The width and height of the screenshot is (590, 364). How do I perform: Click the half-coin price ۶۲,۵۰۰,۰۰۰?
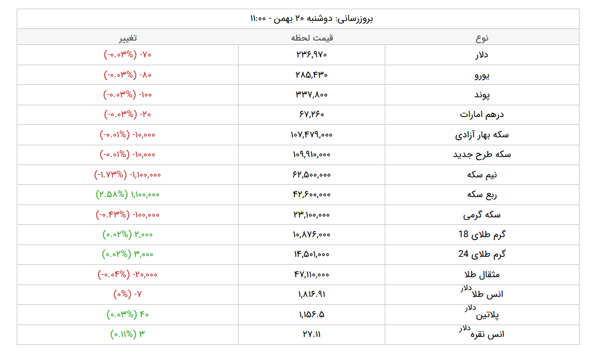311,174
